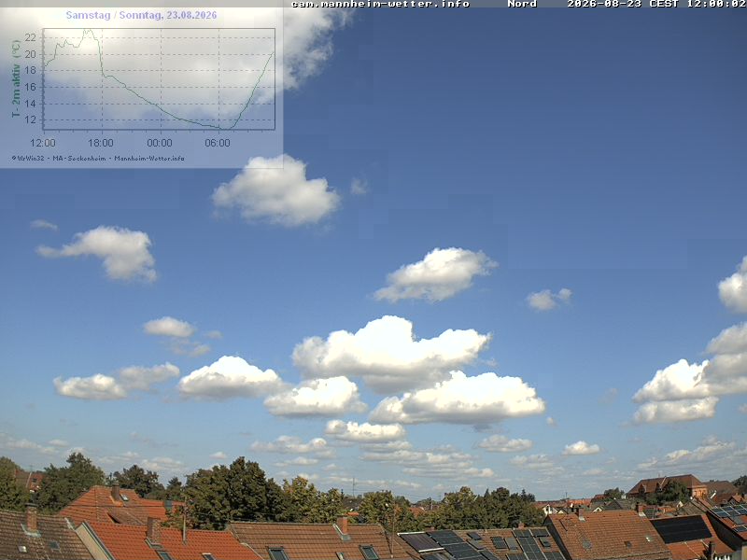This screenshot has height=560, width=747.
Task: Click the T- 2m aktiv axis label
Action: coord(16,78)
